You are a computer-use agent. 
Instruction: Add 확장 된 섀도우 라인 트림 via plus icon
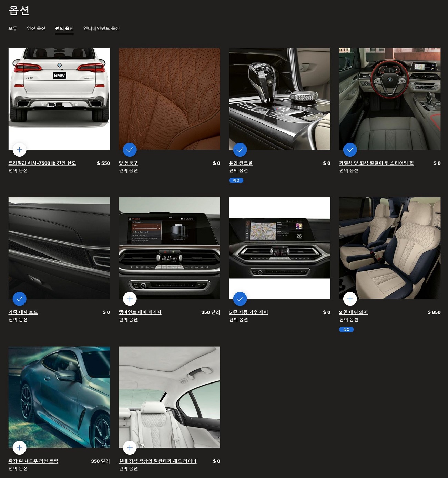20,448
